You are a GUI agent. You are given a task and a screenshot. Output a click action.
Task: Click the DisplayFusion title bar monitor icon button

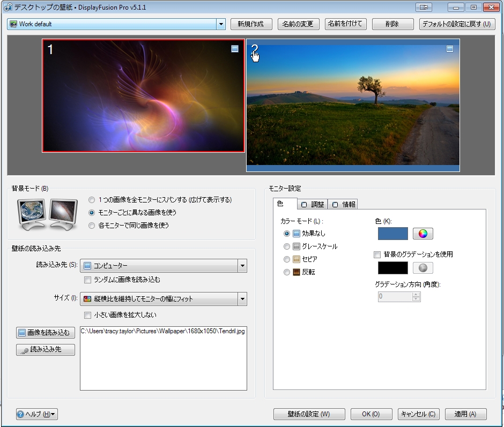click(x=424, y=8)
